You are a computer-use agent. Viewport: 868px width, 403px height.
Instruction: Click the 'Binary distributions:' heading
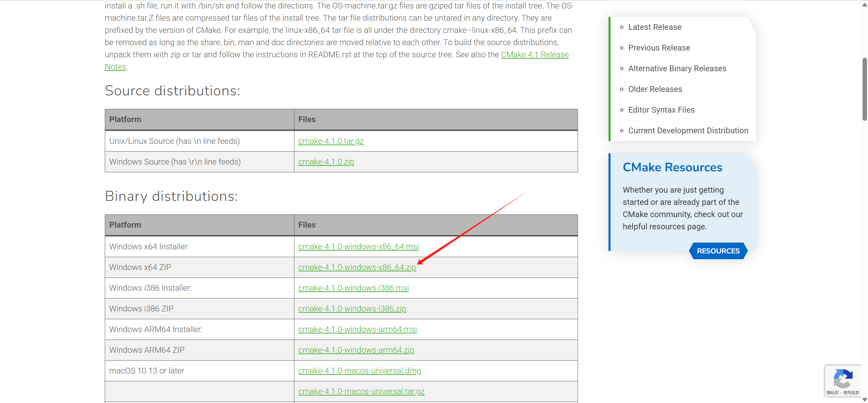click(x=171, y=196)
